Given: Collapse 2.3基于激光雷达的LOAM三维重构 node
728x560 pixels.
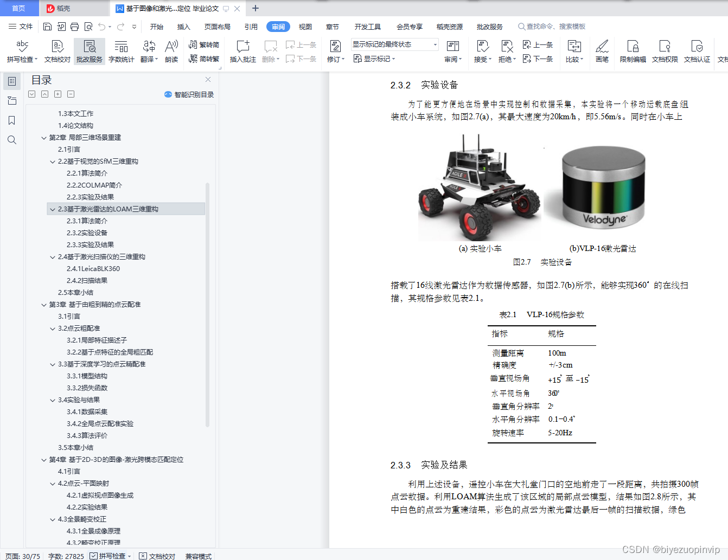Looking at the screenshot, I should [53, 209].
